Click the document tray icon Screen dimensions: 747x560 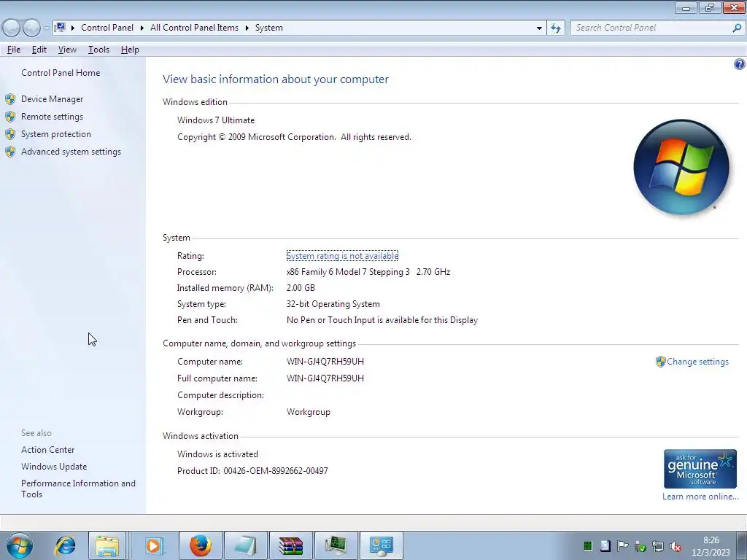point(605,546)
